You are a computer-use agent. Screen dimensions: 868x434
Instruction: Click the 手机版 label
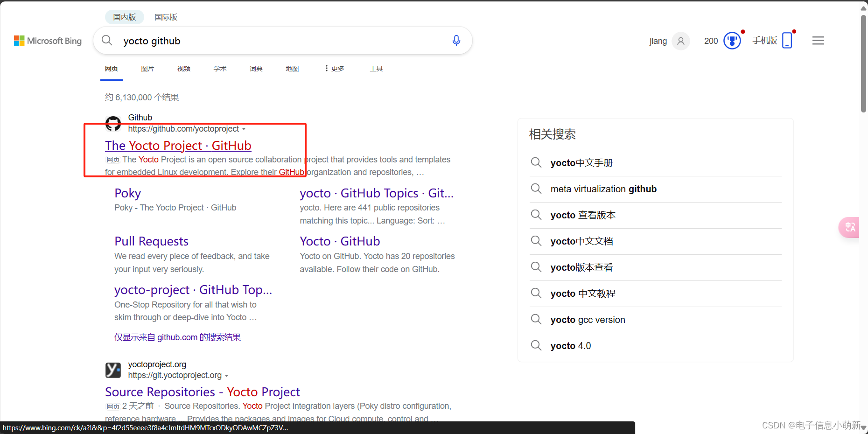765,41
